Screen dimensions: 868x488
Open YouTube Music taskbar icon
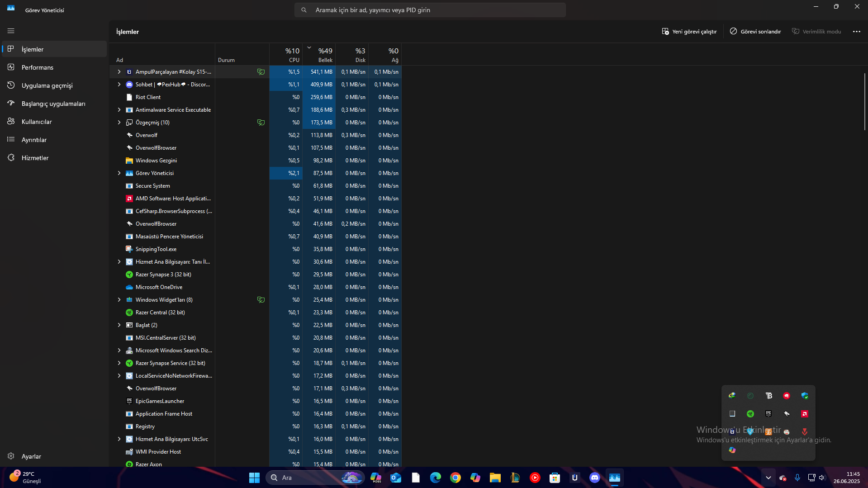(x=535, y=478)
